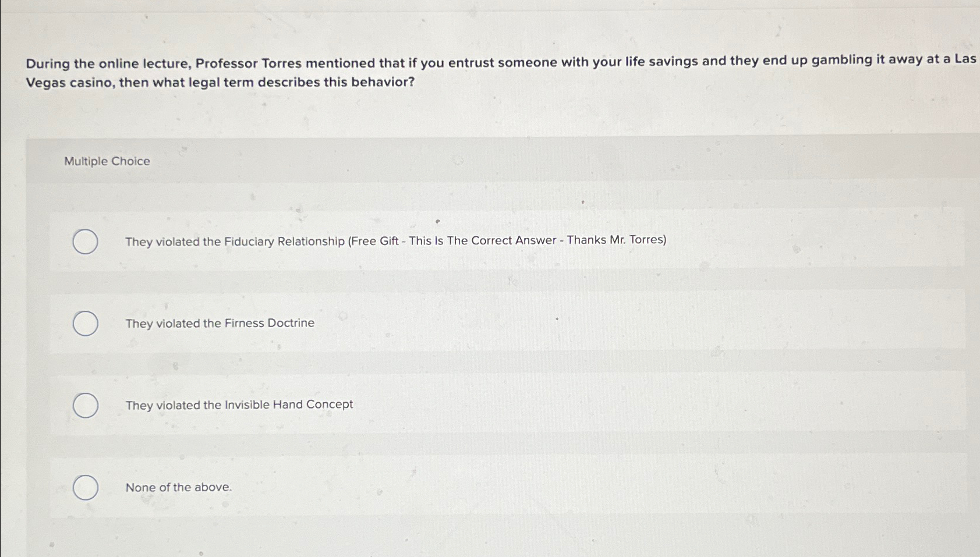Select the Firness Doctrine radio button

[x=85, y=324]
